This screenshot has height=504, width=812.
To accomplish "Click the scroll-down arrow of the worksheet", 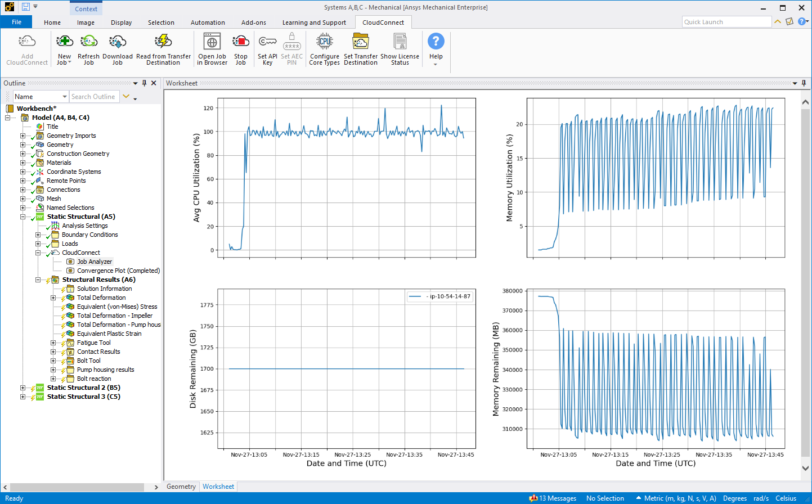I will point(805,468).
